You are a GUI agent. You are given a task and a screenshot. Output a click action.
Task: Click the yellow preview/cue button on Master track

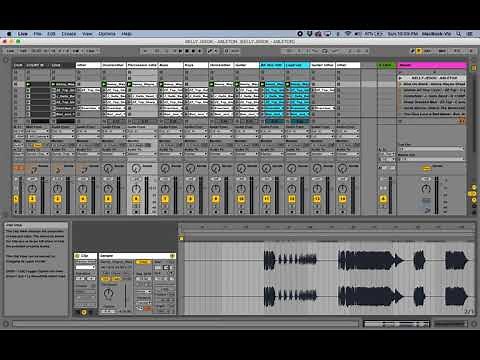(427, 169)
